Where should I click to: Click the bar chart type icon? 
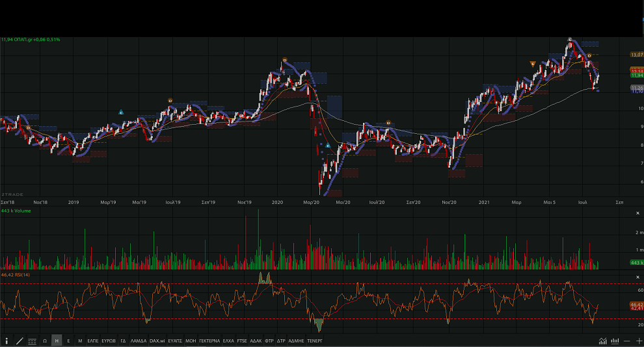point(614,341)
